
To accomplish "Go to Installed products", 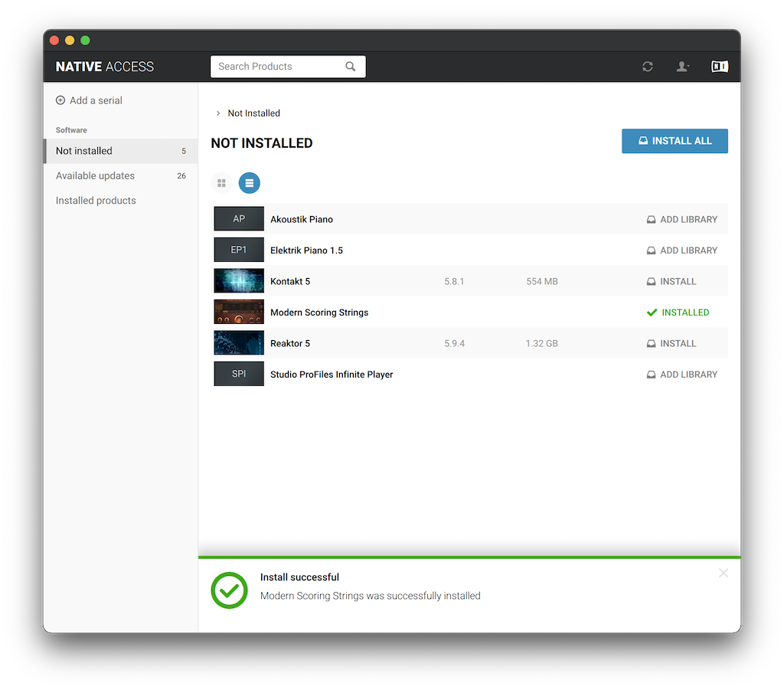I will coord(96,201).
